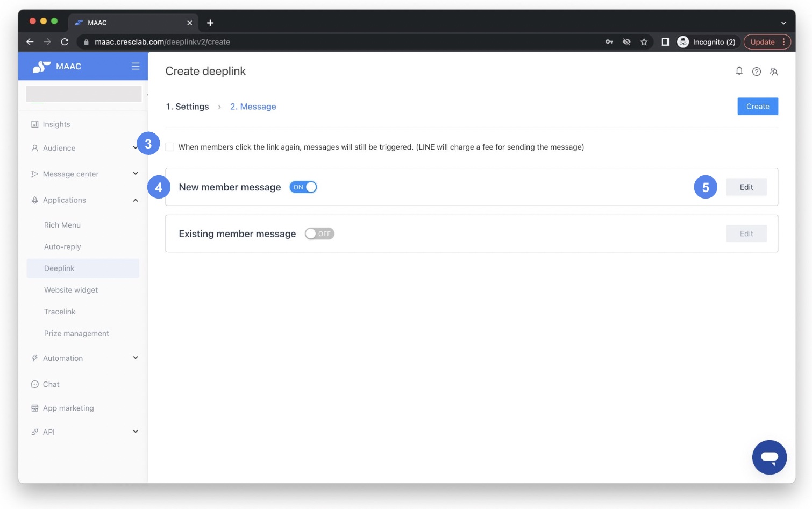Click the browser address bar URL
Viewport: 812px width, 509px height.
161,41
